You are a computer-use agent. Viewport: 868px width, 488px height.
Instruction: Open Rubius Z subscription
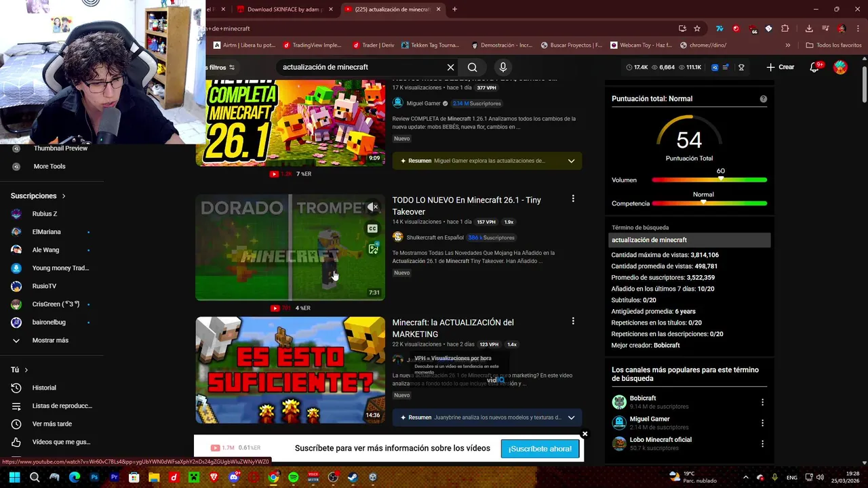coord(45,213)
